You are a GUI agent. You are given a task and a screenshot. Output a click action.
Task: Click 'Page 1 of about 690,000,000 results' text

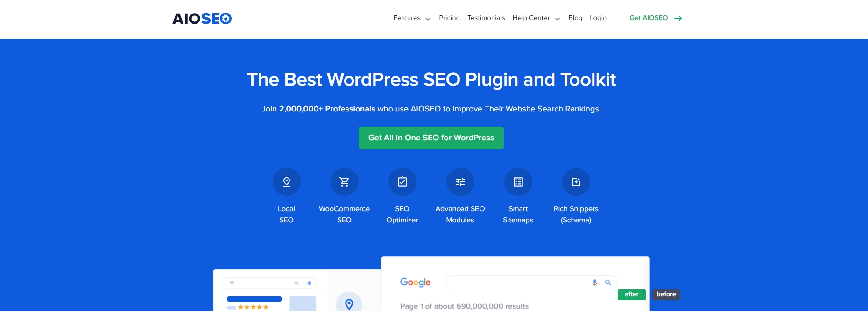tap(465, 306)
